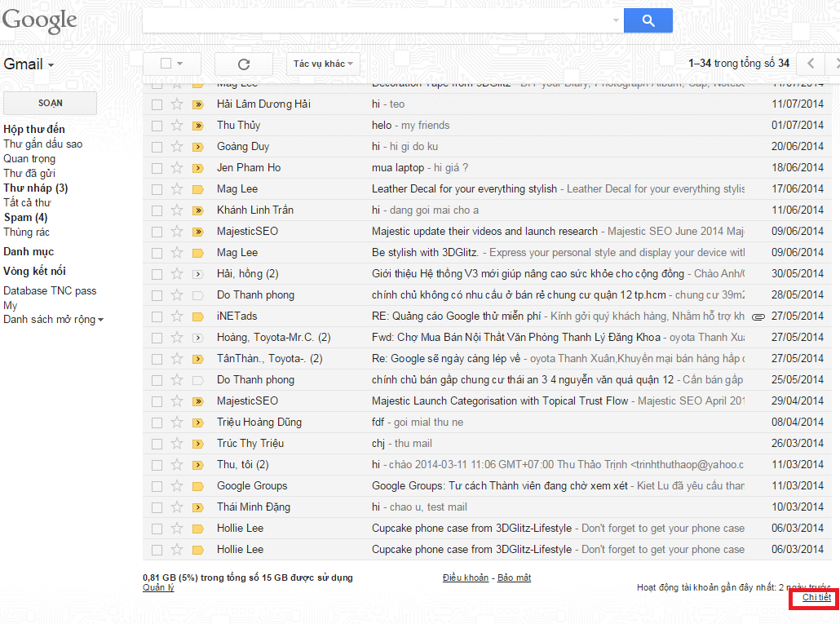Toggle importance marker on Khánh Linh Trần email
Screen dimensions: 840x624
pos(198,210)
